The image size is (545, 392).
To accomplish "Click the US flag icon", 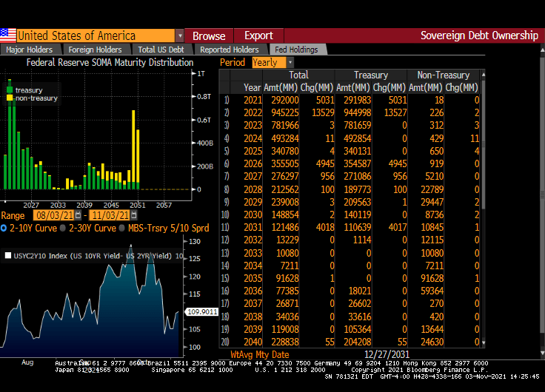I will click(8, 35).
